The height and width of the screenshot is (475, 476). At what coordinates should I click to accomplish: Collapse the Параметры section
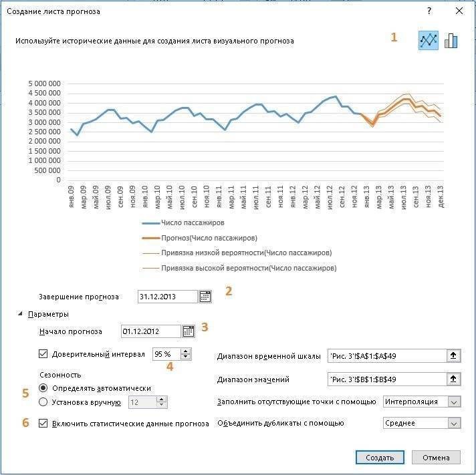[20, 313]
